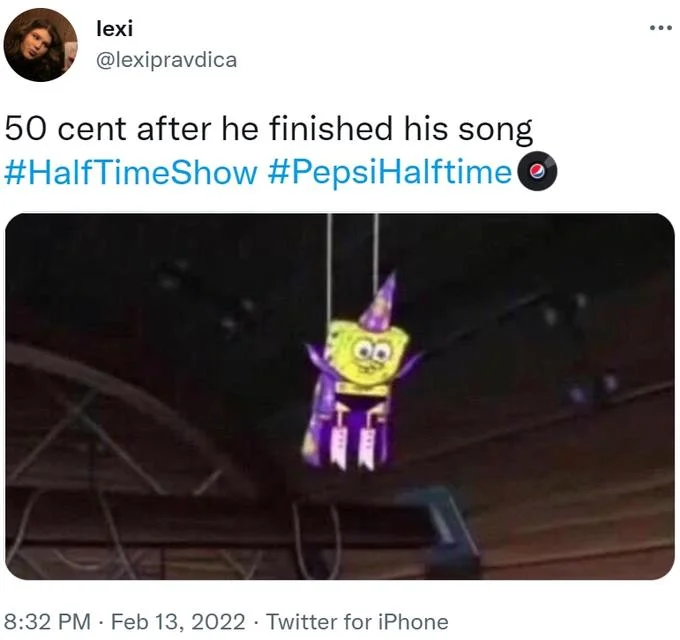Click the tweet text about 50 cent
Viewport: 680px width, 640px height.
(x=268, y=129)
